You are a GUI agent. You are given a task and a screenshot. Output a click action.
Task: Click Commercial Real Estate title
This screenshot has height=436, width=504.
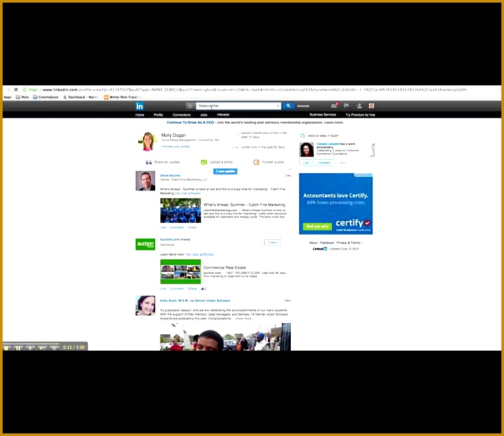[225, 267]
